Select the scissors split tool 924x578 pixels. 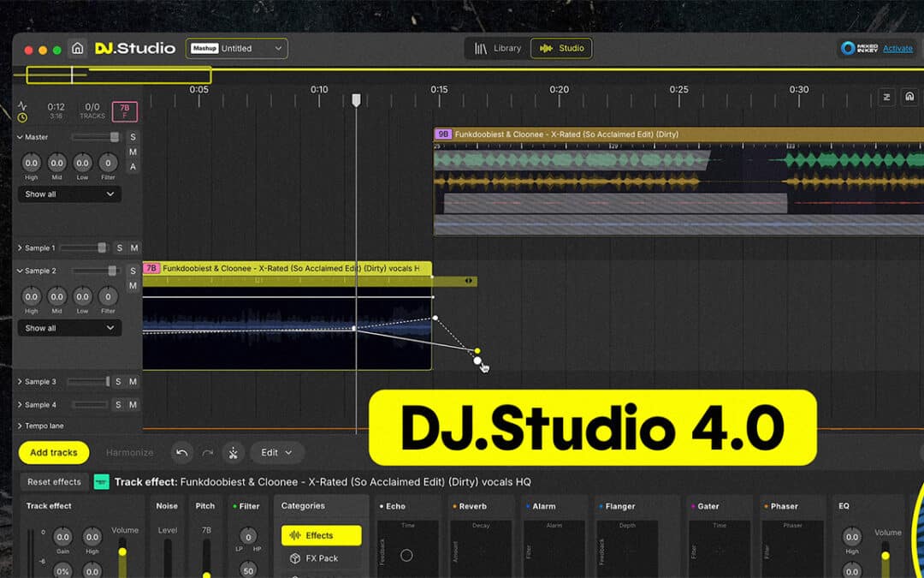[233, 453]
